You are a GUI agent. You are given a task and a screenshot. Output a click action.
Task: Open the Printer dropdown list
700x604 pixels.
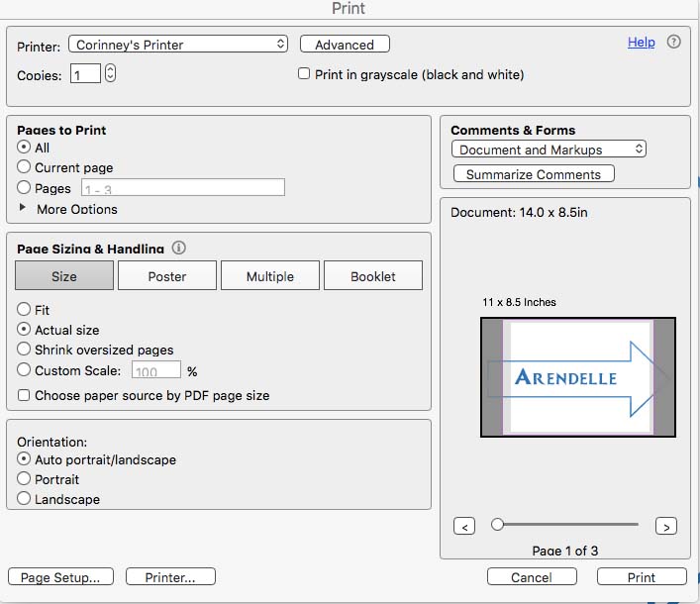[x=178, y=45]
